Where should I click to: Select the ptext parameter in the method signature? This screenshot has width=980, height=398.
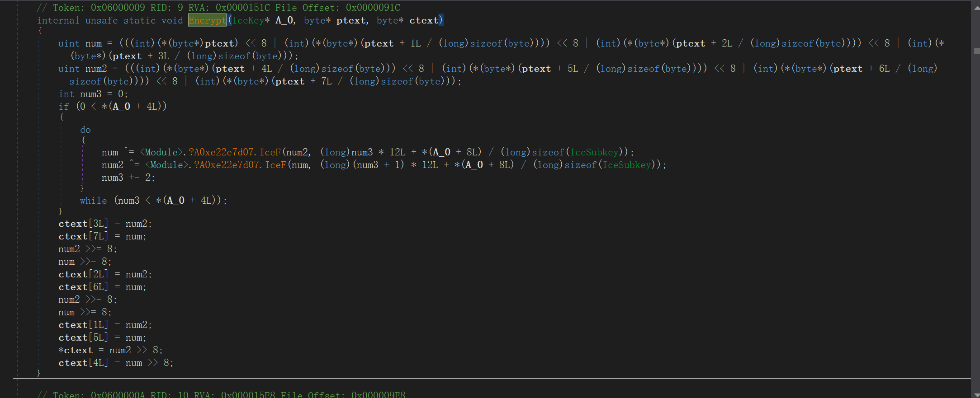point(351,20)
